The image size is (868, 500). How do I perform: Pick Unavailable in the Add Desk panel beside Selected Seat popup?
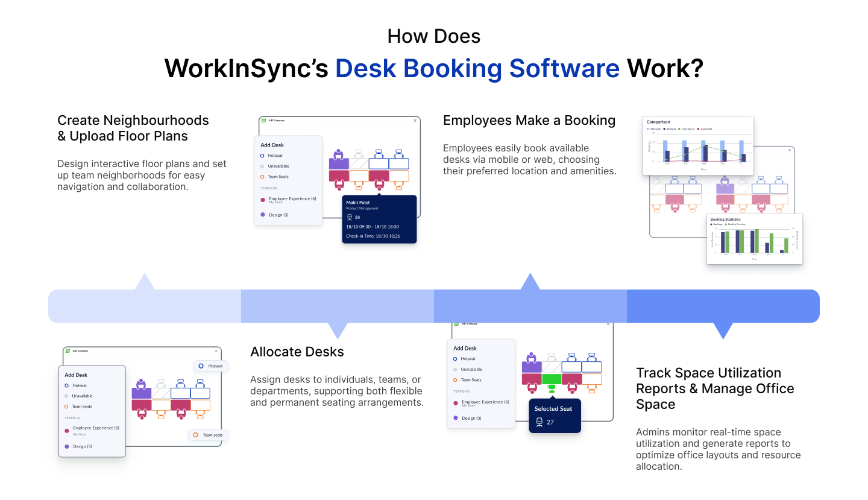(468, 369)
